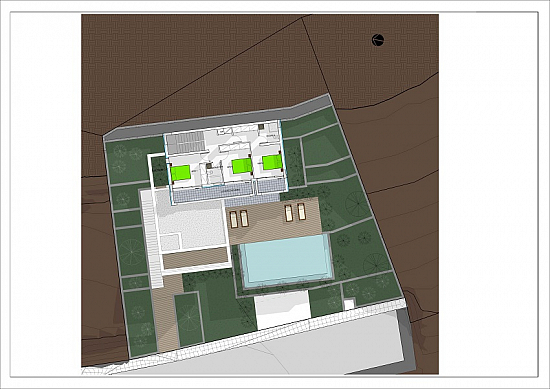Click the blue tiled balcony below bedrooms
Viewport: 550px width, 389px height.
coord(213,195)
